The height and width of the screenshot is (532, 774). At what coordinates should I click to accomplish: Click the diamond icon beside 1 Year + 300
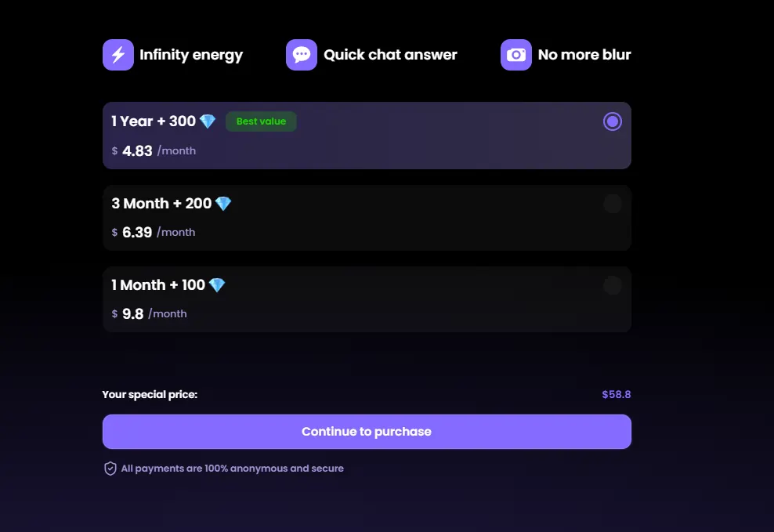(208, 121)
